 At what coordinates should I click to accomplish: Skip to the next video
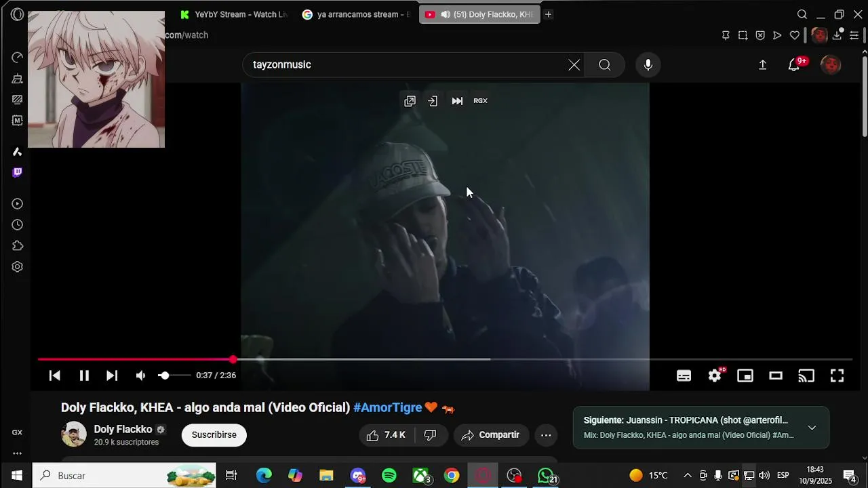click(x=112, y=375)
